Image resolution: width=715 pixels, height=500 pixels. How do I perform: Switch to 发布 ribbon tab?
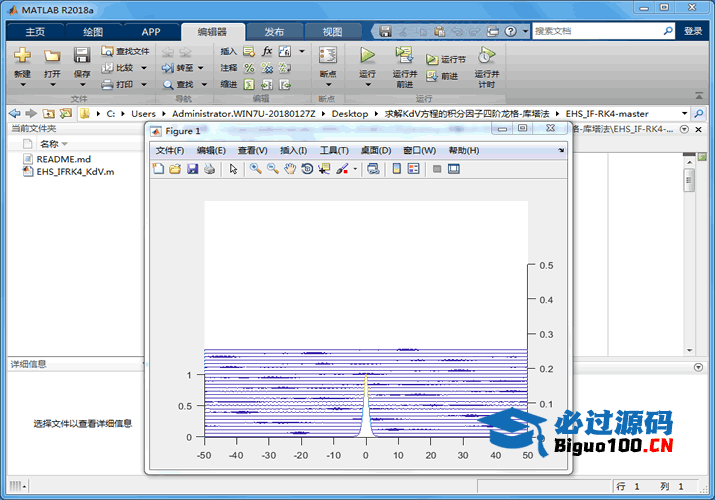tap(274, 32)
